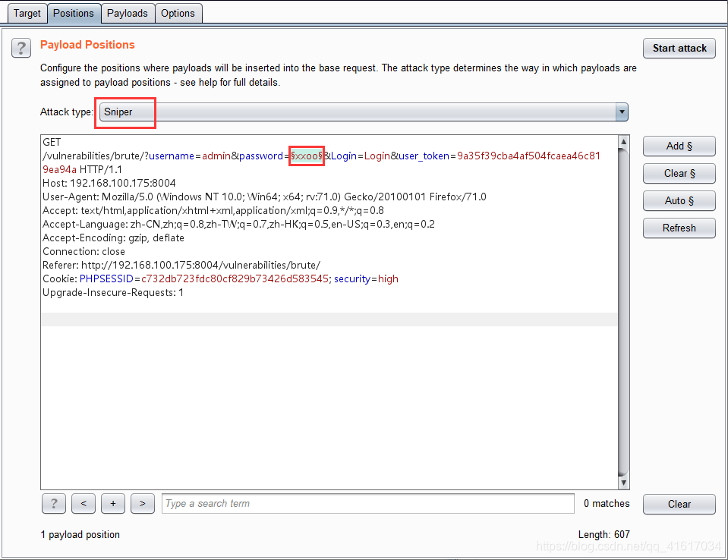Screen dimensions: 728x560
Task: Click the search help question mark button
Action: (54, 503)
